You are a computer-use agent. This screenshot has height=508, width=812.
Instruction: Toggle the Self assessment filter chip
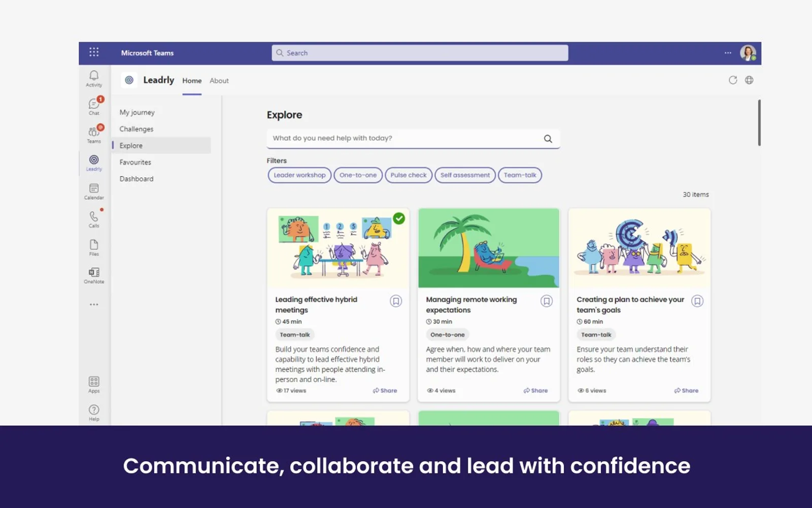point(465,175)
